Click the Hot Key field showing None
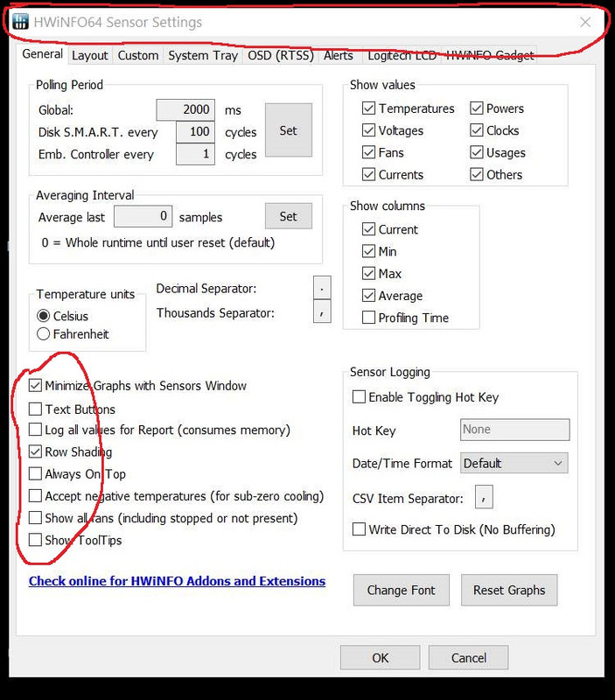The height and width of the screenshot is (700, 615). tap(515, 430)
